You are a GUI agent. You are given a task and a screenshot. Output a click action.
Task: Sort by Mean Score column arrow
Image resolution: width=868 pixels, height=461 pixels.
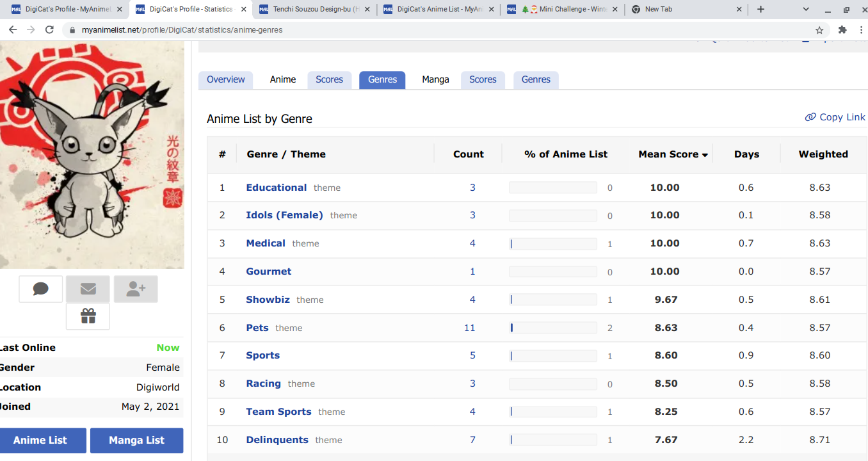[x=705, y=155]
